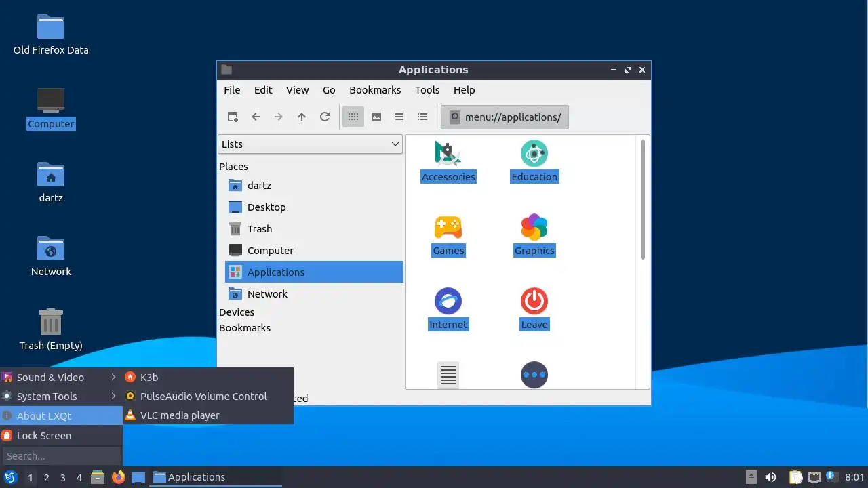Select the Education category icon
This screenshot has height=488, width=868.
pyautogui.click(x=534, y=161)
